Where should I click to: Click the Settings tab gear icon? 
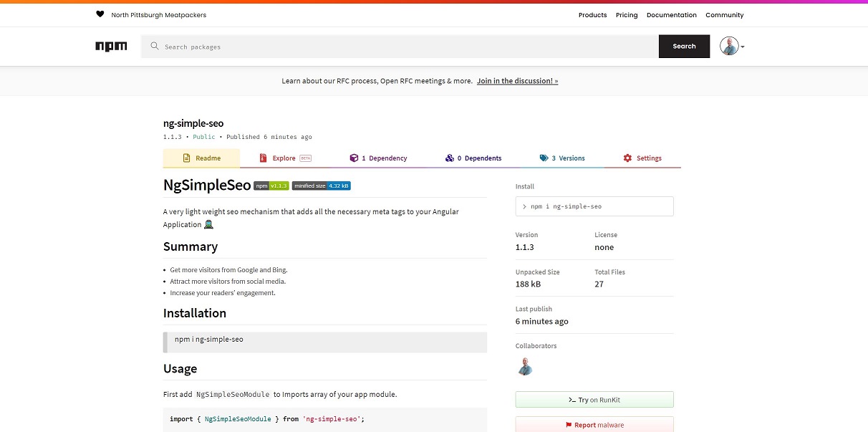[x=627, y=158]
